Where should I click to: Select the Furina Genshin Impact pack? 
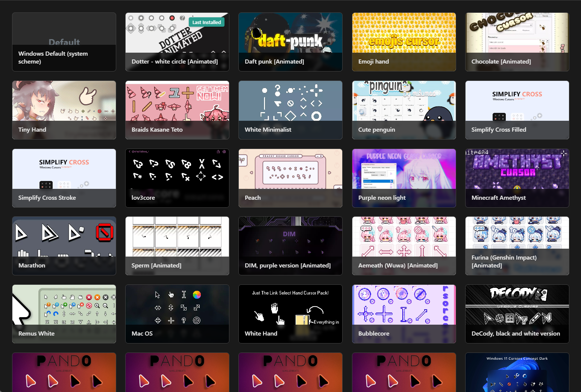click(x=517, y=246)
